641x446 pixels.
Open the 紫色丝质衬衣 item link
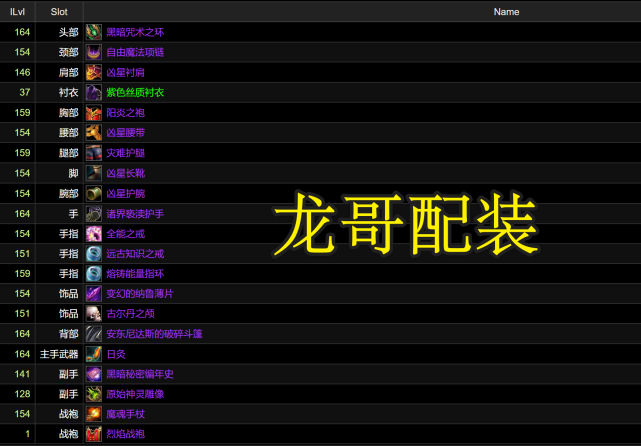pyautogui.click(x=136, y=92)
